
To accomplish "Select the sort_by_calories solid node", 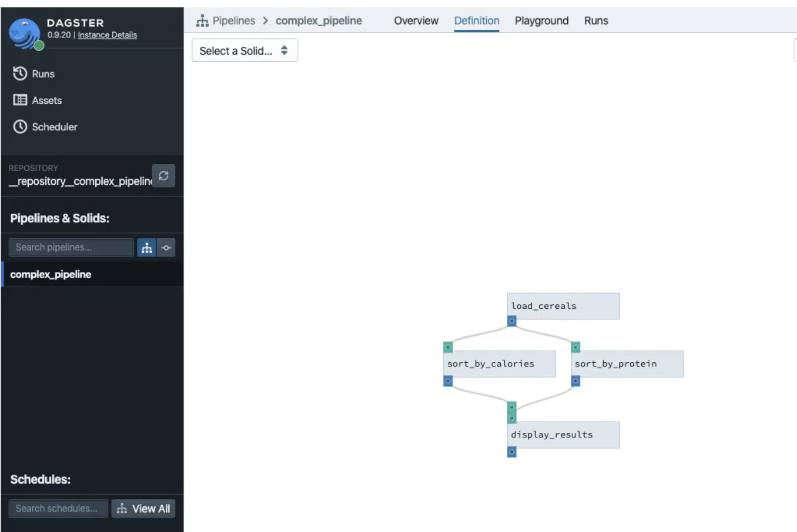I will 499,364.
